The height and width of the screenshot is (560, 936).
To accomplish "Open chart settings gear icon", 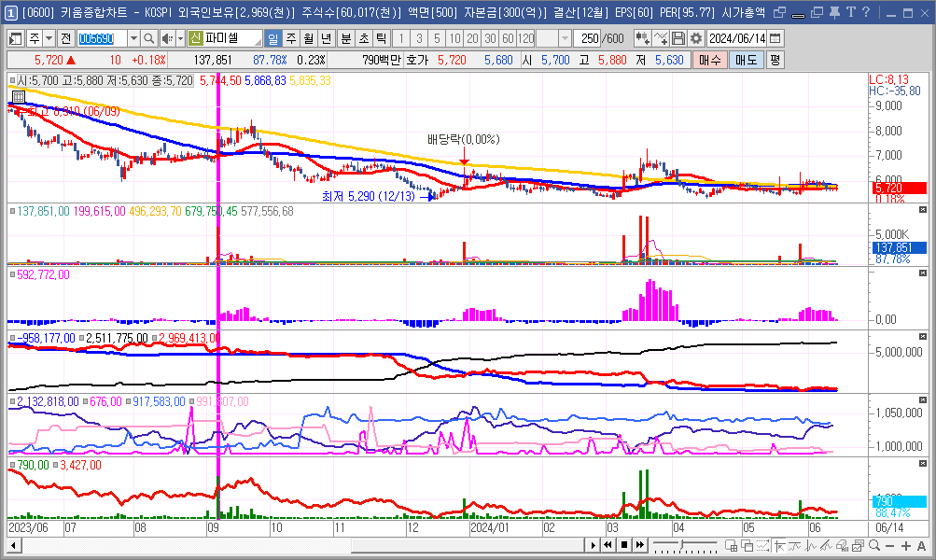I will coord(696,38).
